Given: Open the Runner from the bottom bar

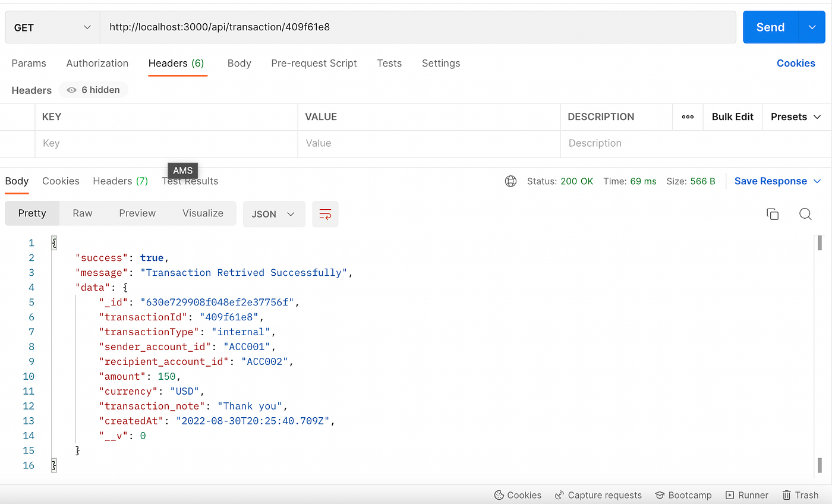Looking at the screenshot, I should point(746,495).
